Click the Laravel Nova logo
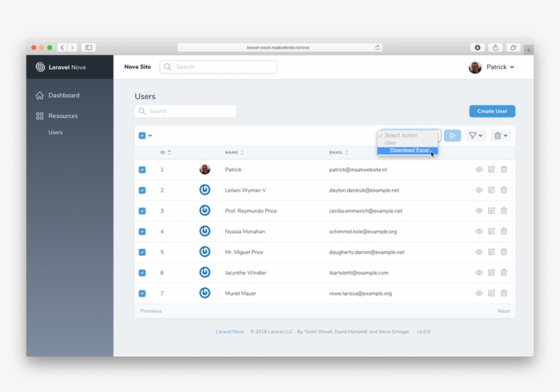560x392 pixels. (x=61, y=67)
